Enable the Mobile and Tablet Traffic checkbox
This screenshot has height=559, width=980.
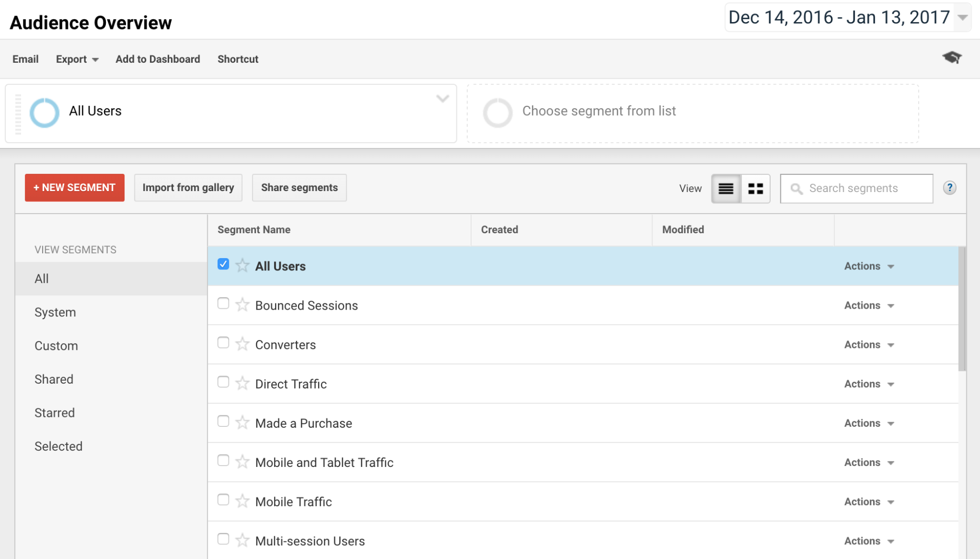click(223, 461)
